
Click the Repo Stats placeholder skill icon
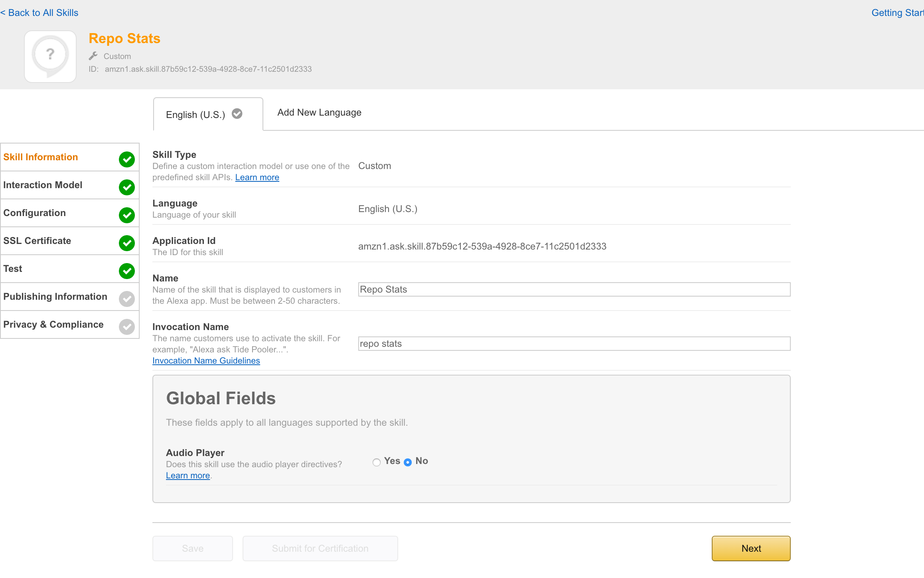[50, 57]
